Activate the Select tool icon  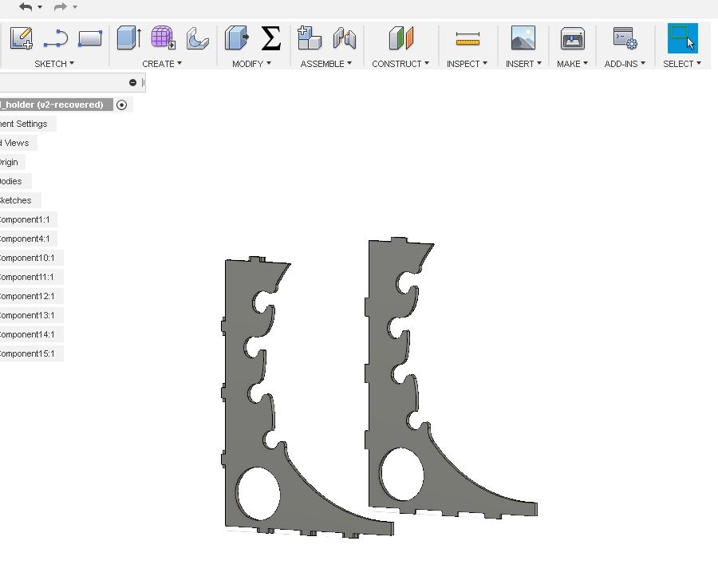pyautogui.click(x=682, y=38)
